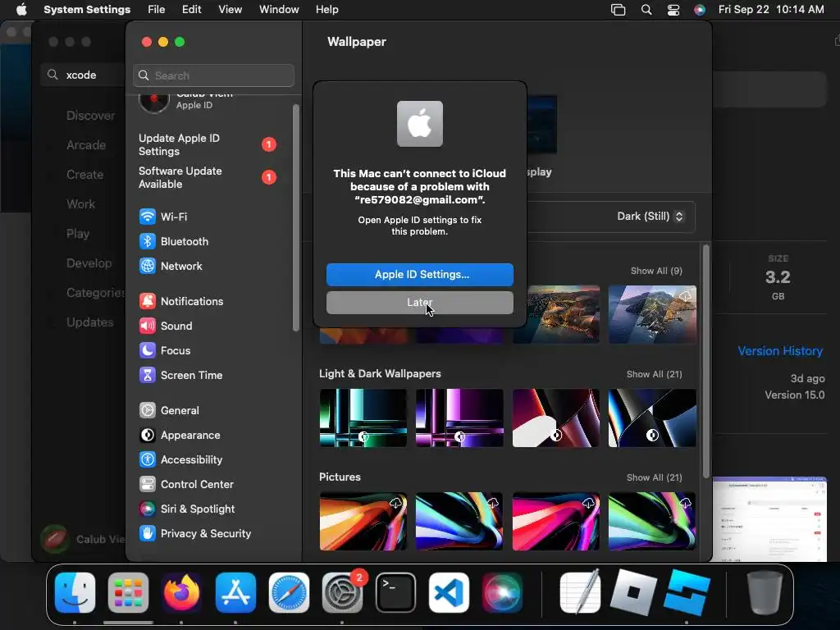
Task: Open Software Update Available item
Action: [x=208, y=177]
